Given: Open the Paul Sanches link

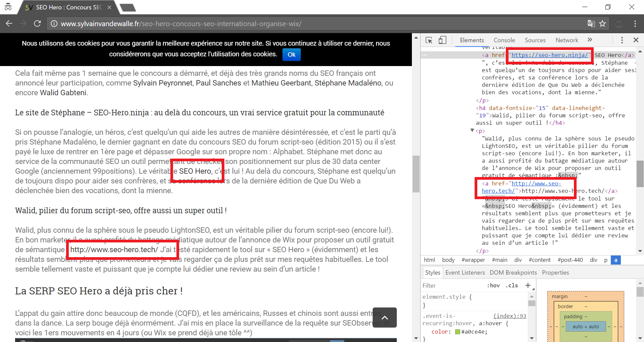Looking at the screenshot, I should tap(218, 83).
